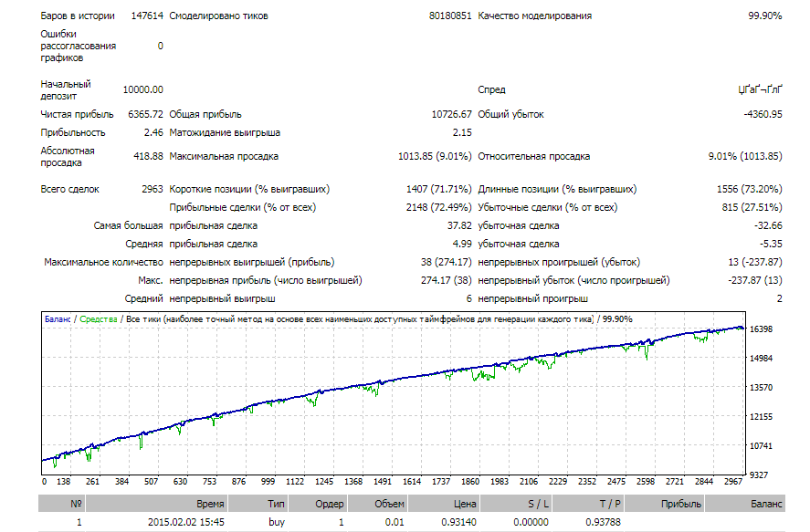Click the Спред label

coord(491,89)
